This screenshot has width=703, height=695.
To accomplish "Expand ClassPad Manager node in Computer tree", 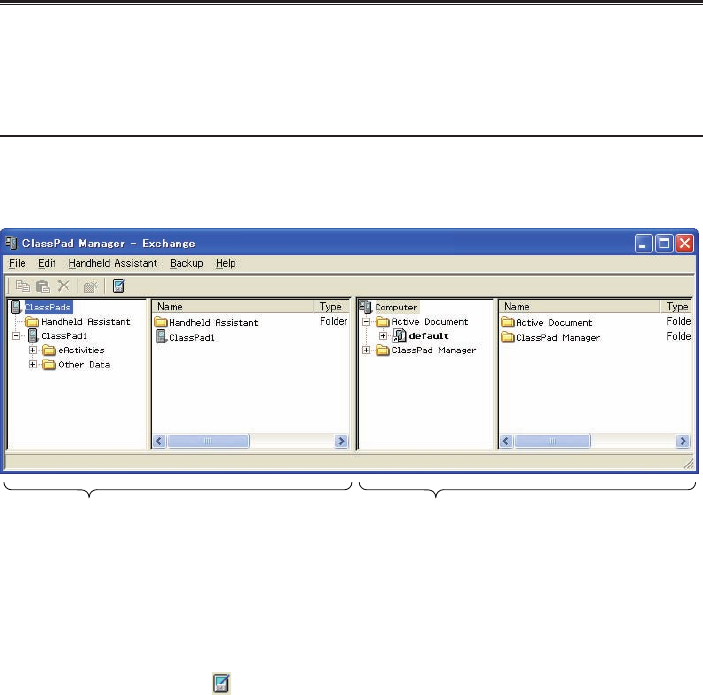I will point(366,350).
